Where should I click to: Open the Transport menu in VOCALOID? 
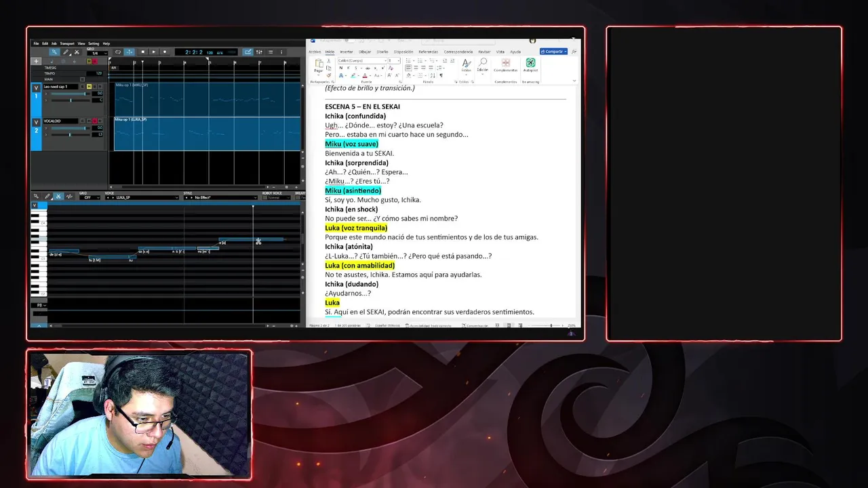[67, 43]
